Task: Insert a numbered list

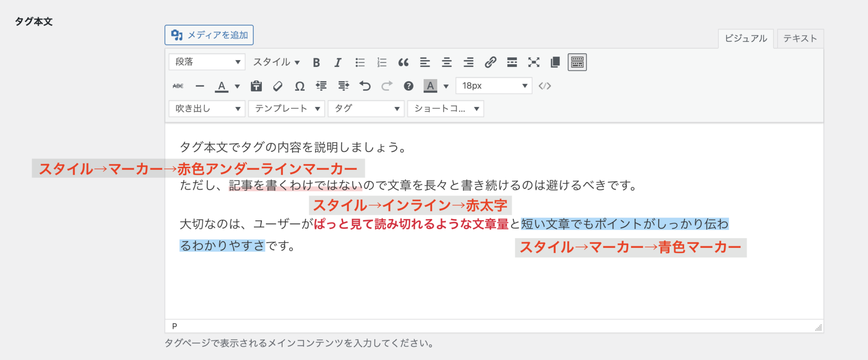Action: 382,62
